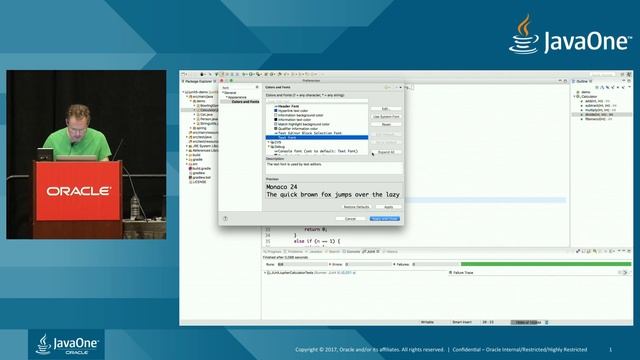Select Header Font in the font list
This screenshot has width=640, height=360.
pyautogui.click(x=288, y=106)
